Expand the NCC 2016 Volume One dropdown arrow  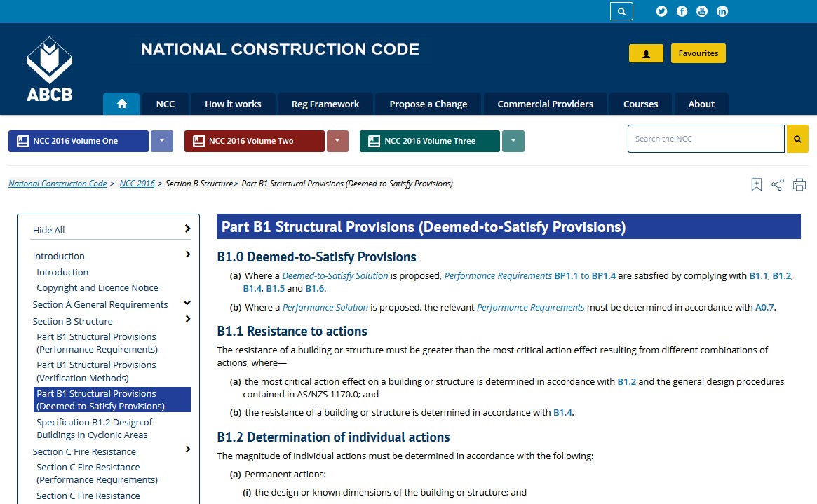coord(162,141)
